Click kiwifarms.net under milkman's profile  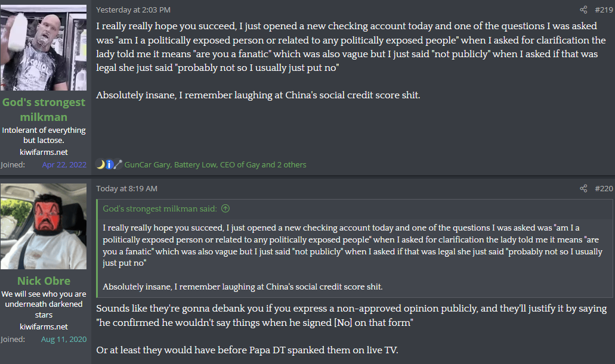(x=44, y=152)
